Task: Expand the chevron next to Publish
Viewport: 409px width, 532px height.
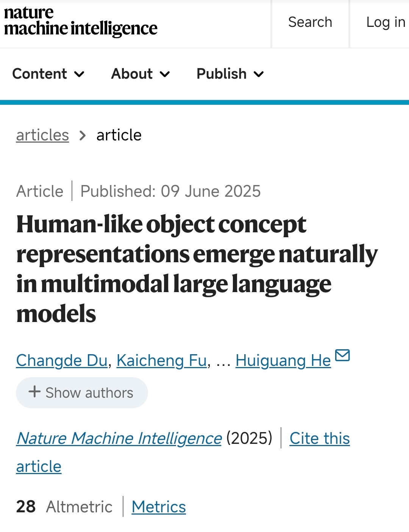Action: (259, 74)
